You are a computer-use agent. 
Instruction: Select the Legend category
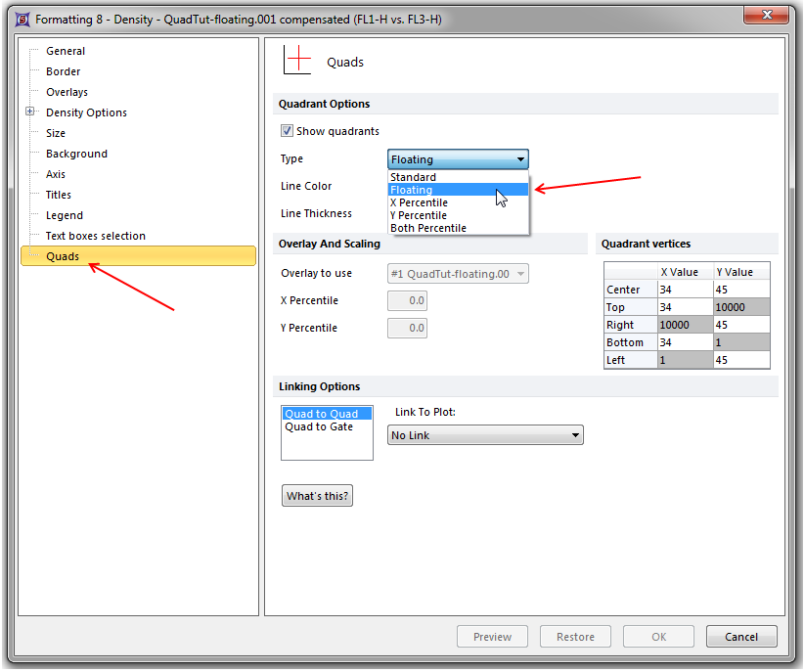pos(65,215)
